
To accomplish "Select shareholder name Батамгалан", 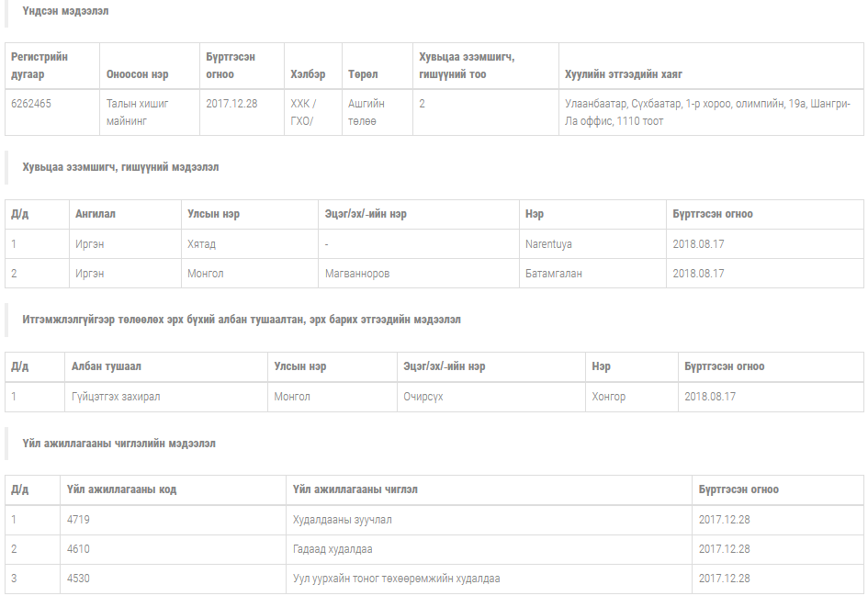I will pos(553,274).
